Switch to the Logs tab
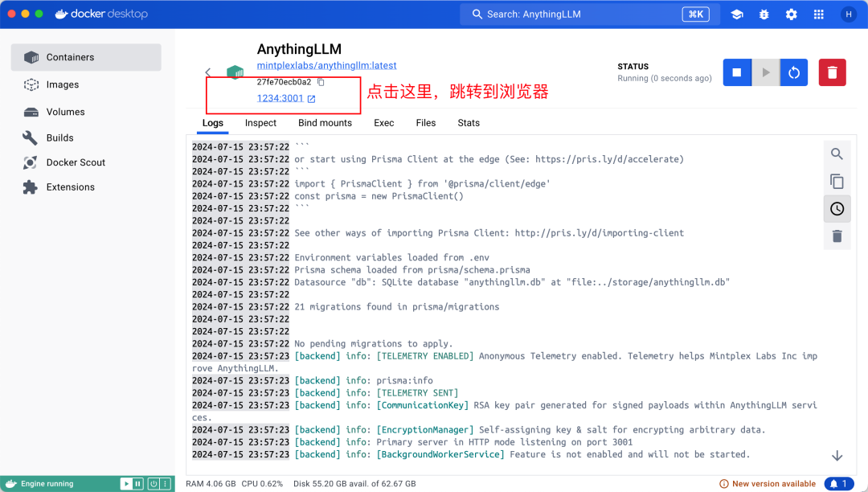The width and height of the screenshot is (868, 492). pyautogui.click(x=212, y=123)
